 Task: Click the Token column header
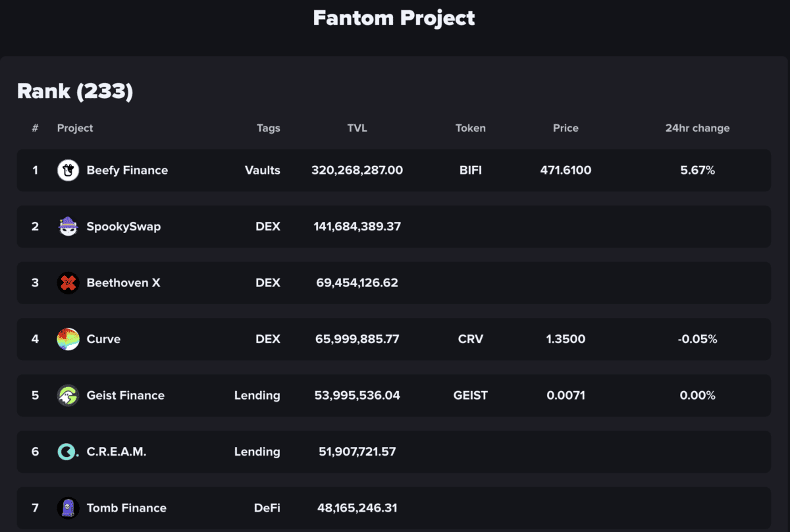[x=471, y=128]
